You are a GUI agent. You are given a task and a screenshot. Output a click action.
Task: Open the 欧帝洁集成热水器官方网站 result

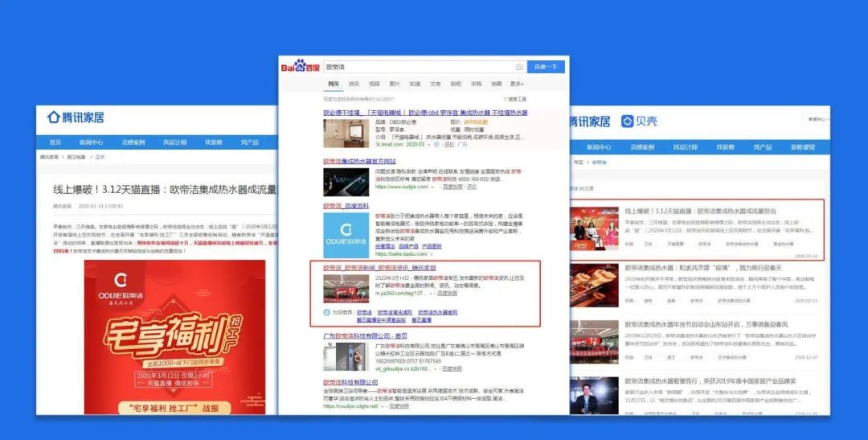[360, 161]
